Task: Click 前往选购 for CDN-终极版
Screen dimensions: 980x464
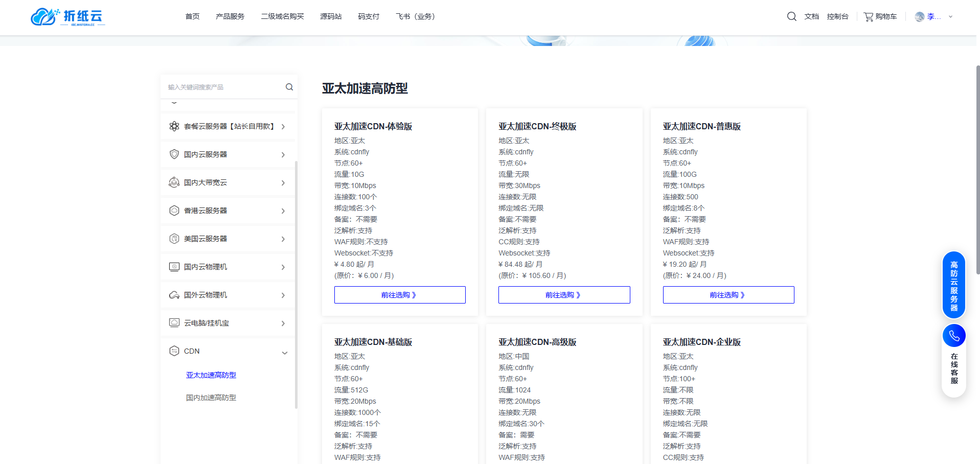Action: pos(564,295)
